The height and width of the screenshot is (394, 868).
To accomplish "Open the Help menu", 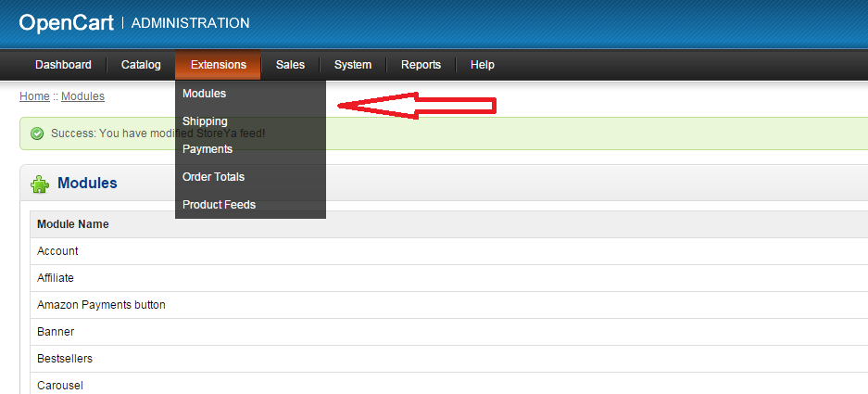I will point(483,65).
